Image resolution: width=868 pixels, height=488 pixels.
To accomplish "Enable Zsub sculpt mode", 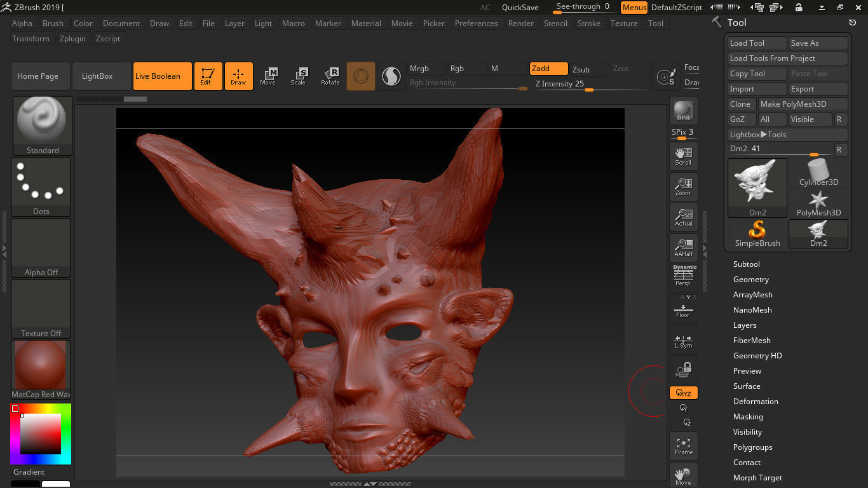I will [x=590, y=69].
